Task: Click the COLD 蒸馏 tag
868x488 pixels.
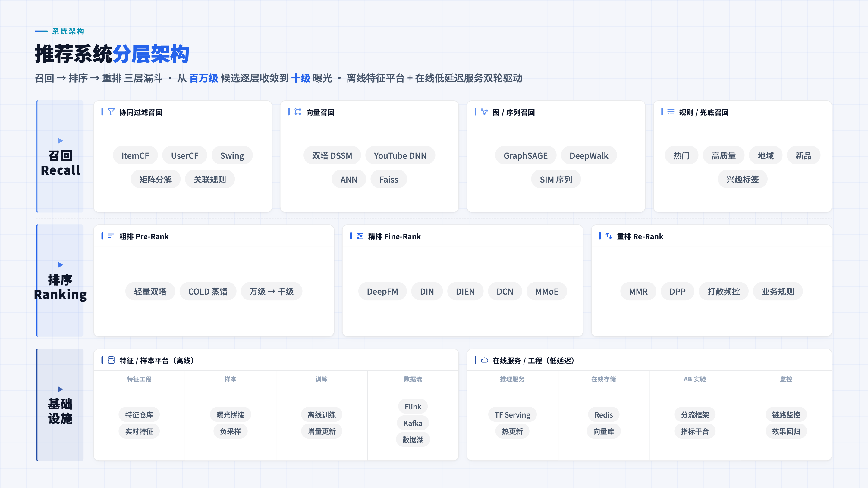Action: pyautogui.click(x=208, y=291)
